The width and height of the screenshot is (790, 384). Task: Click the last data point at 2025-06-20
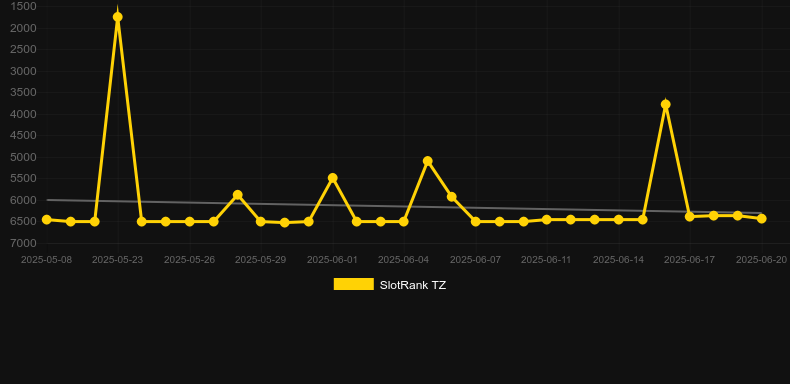pyautogui.click(x=762, y=219)
